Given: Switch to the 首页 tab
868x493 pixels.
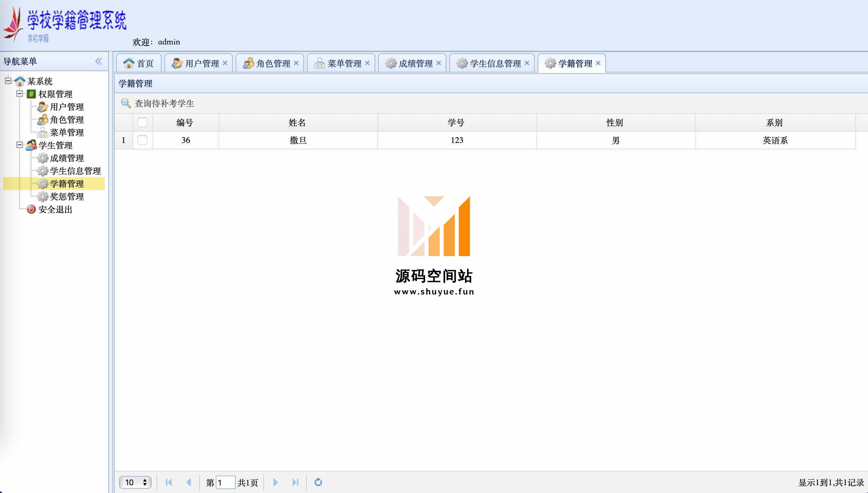Looking at the screenshot, I should click(139, 63).
